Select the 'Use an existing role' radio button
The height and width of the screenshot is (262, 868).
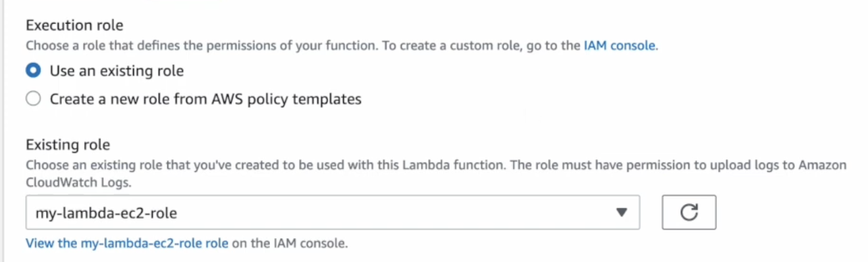(33, 70)
